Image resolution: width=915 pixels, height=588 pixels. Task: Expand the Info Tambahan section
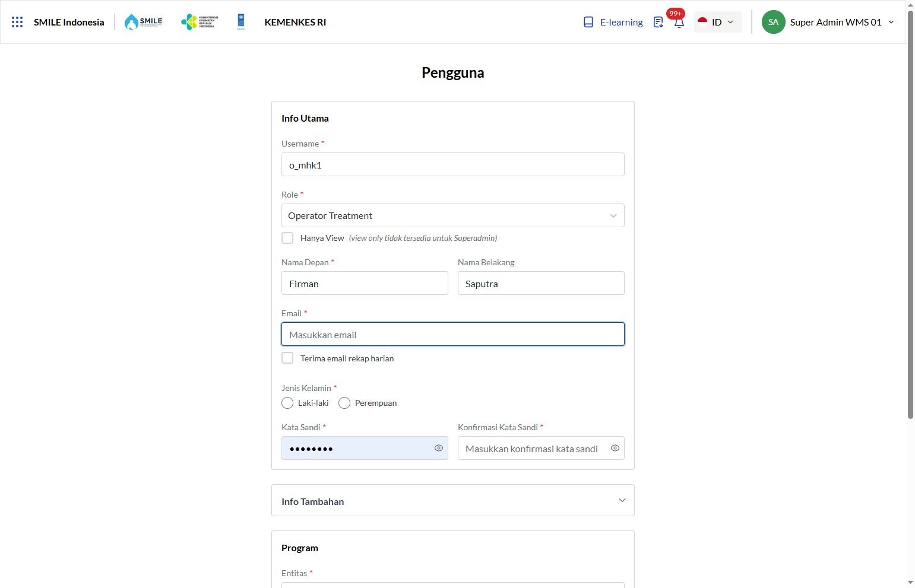tap(453, 500)
